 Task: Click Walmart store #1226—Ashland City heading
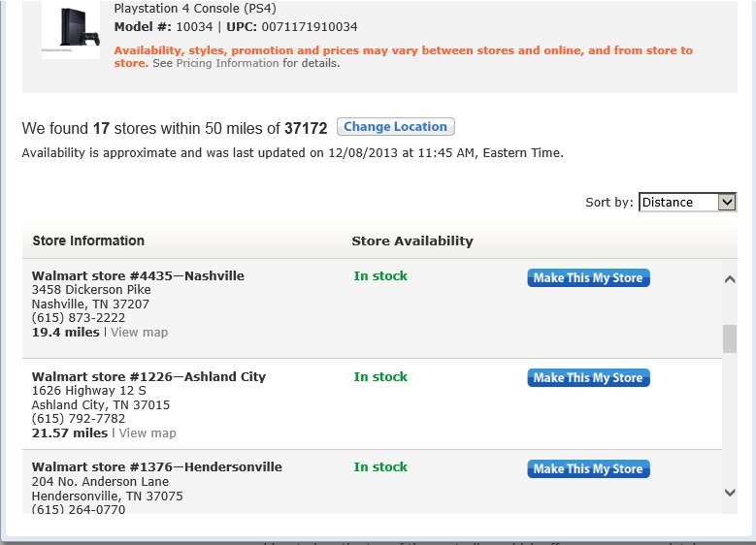149,377
